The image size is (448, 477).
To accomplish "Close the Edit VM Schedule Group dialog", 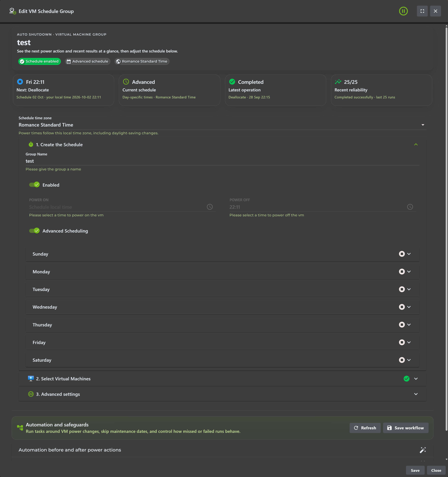I will 435,11.
